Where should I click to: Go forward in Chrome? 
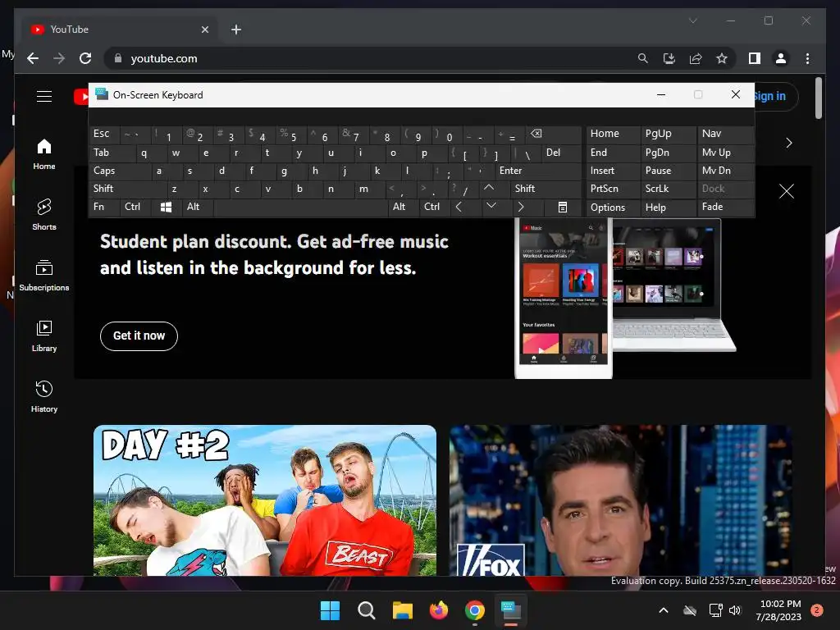[59, 58]
